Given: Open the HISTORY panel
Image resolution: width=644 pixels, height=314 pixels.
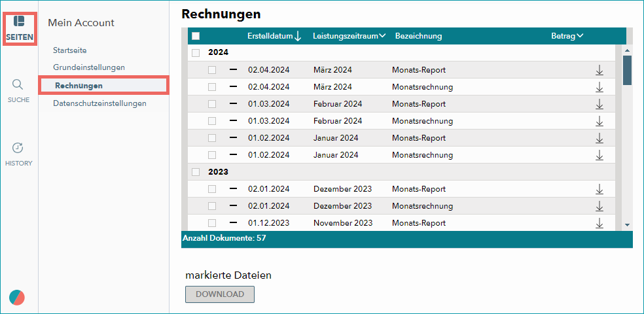Looking at the screenshot, I should (18, 154).
